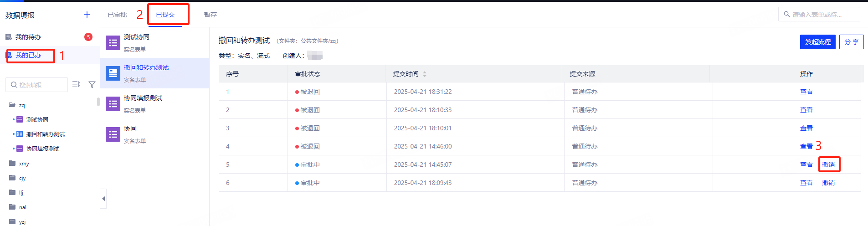Collapse the zq folder
The image size is (868, 226).
pyautogui.click(x=12, y=105)
